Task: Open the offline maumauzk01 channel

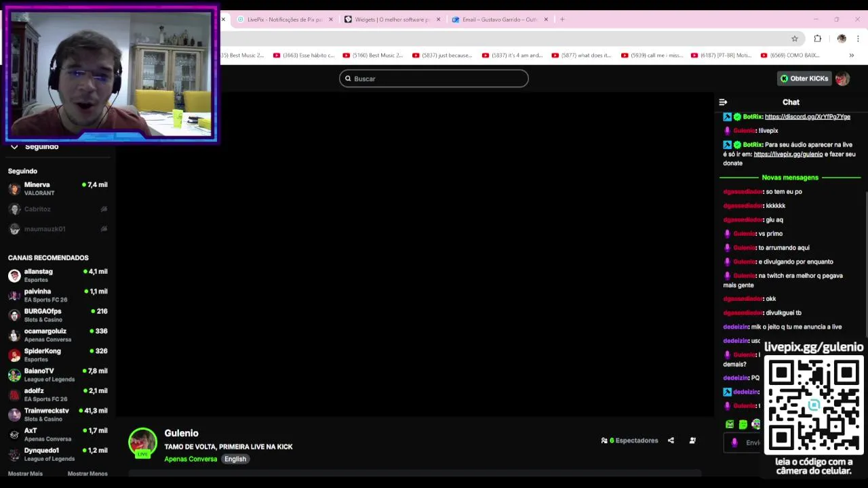Action: tap(58, 229)
